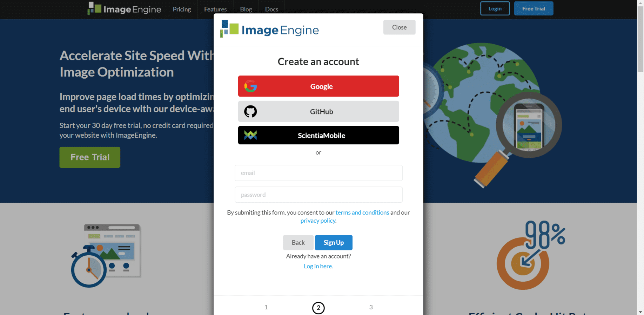
Task: Select circled step 2 indicator
Action: [x=318, y=308]
